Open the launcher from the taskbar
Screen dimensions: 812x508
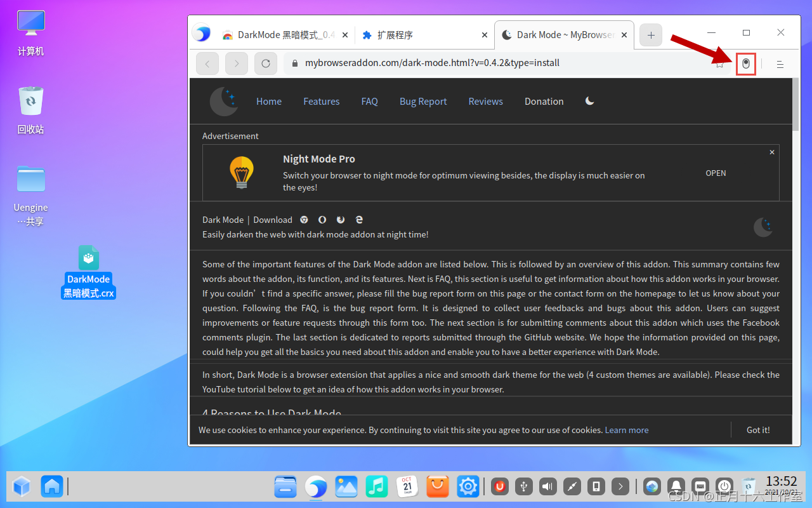(x=22, y=487)
